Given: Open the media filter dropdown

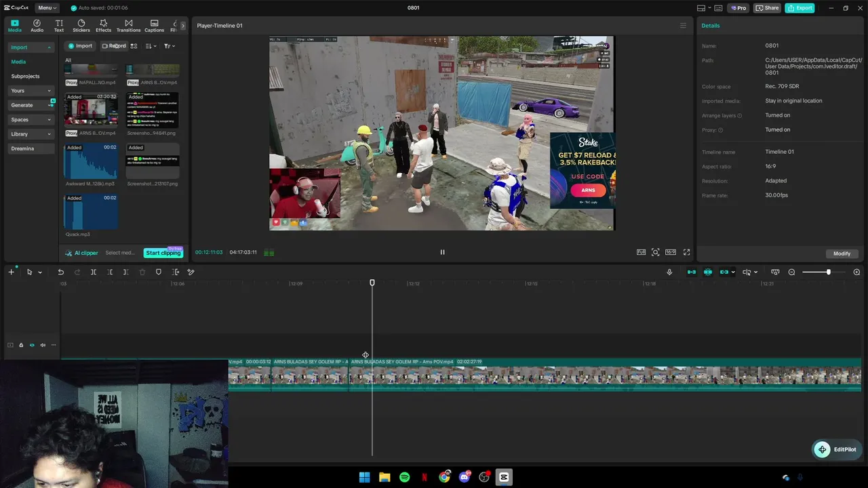Looking at the screenshot, I should (169, 46).
